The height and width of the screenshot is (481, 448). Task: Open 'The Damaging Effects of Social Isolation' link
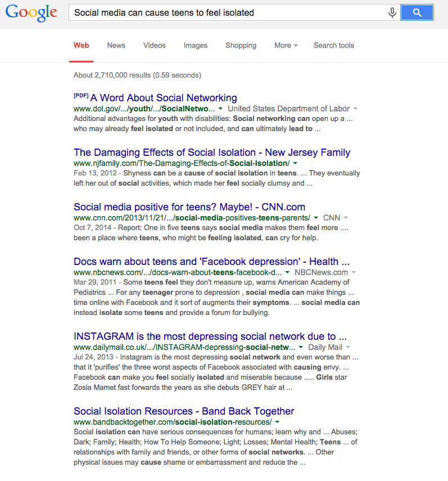coord(212,152)
